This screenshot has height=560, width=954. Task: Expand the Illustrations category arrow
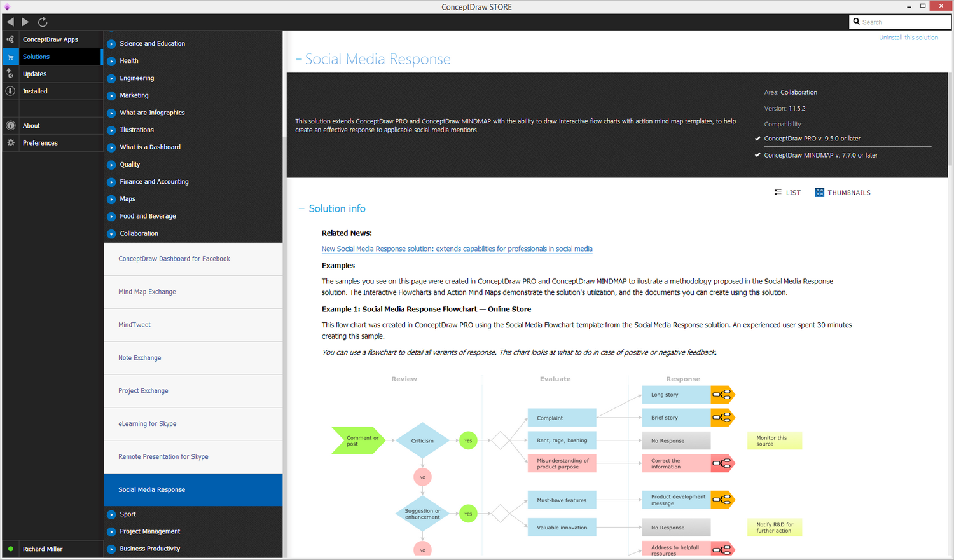coord(111,130)
